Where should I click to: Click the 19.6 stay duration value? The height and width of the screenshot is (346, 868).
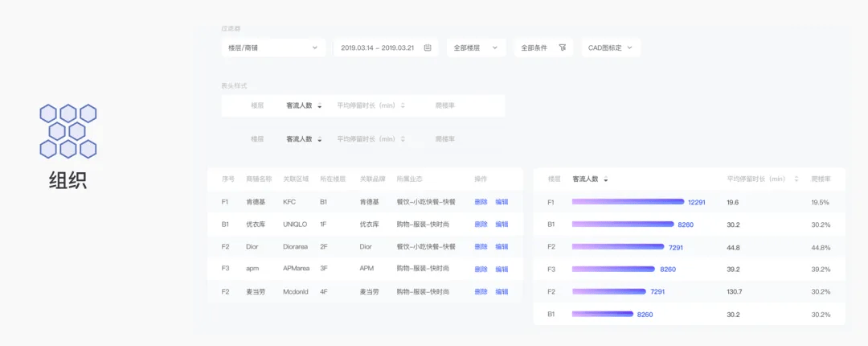[x=732, y=203]
